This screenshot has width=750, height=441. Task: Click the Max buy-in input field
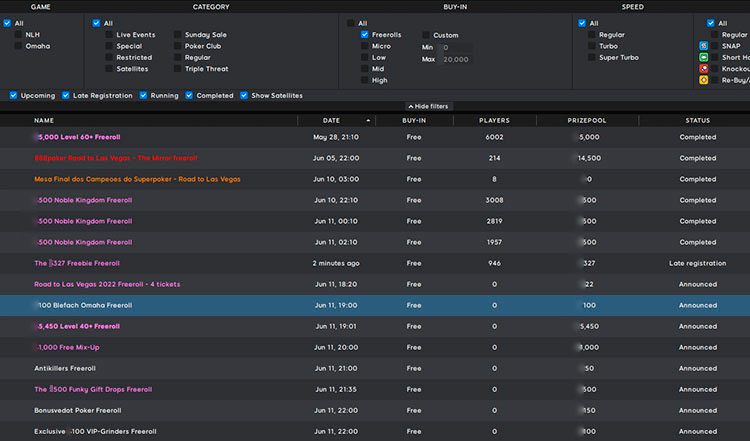[456, 59]
